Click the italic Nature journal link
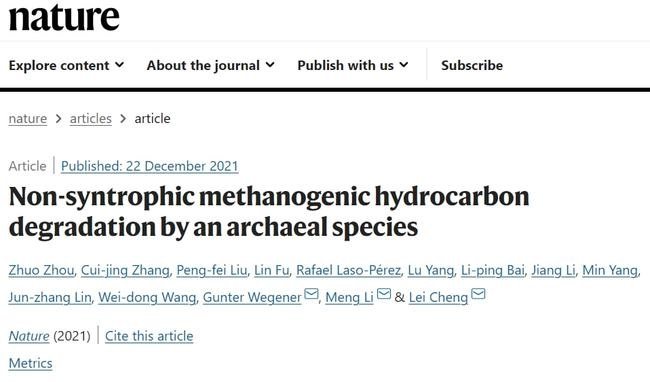 pyautogui.click(x=29, y=336)
